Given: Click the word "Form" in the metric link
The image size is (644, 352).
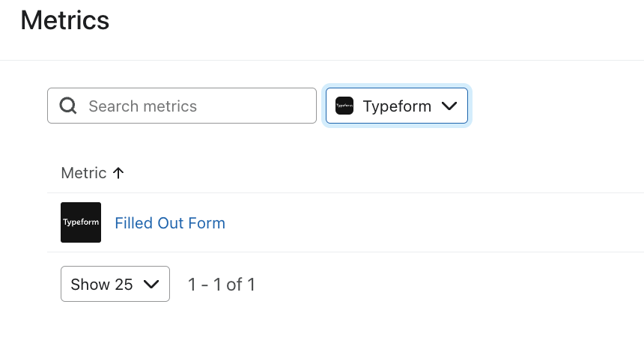Looking at the screenshot, I should click(x=207, y=223).
